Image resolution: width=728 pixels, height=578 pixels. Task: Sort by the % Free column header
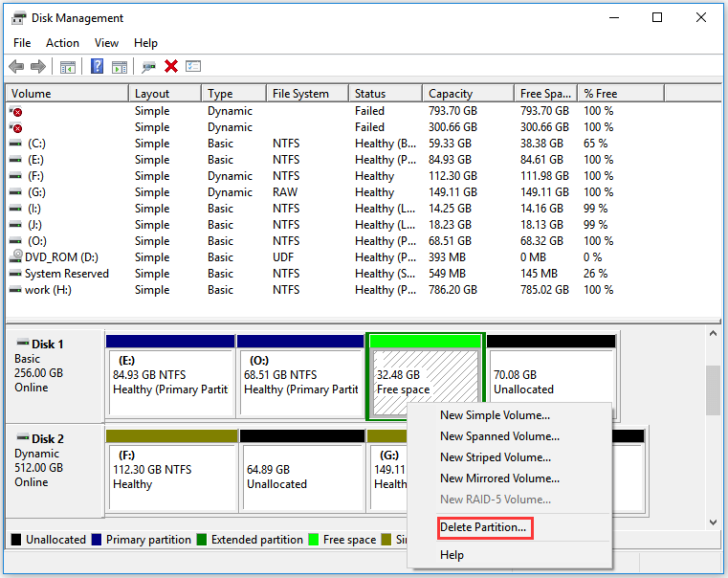pyautogui.click(x=621, y=94)
